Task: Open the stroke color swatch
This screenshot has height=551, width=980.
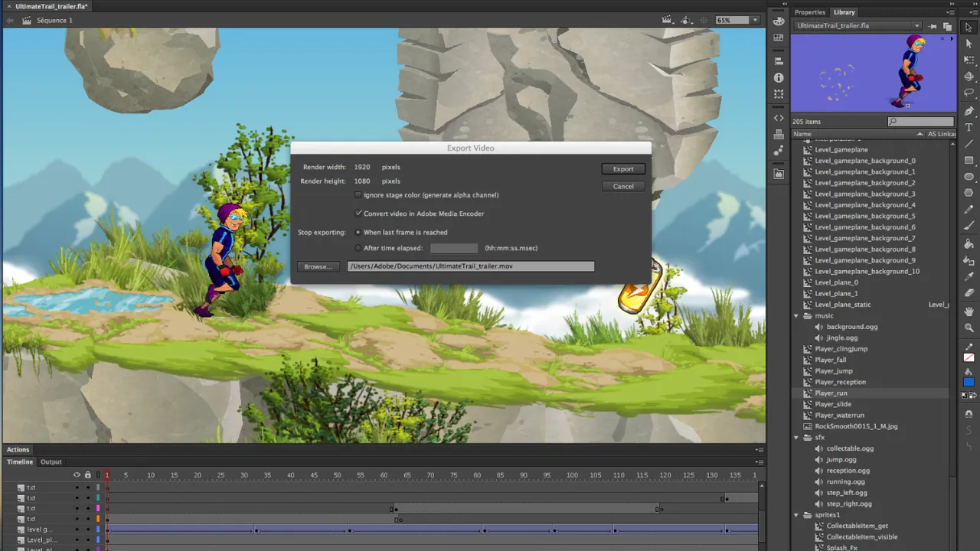Action: pyautogui.click(x=969, y=357)
